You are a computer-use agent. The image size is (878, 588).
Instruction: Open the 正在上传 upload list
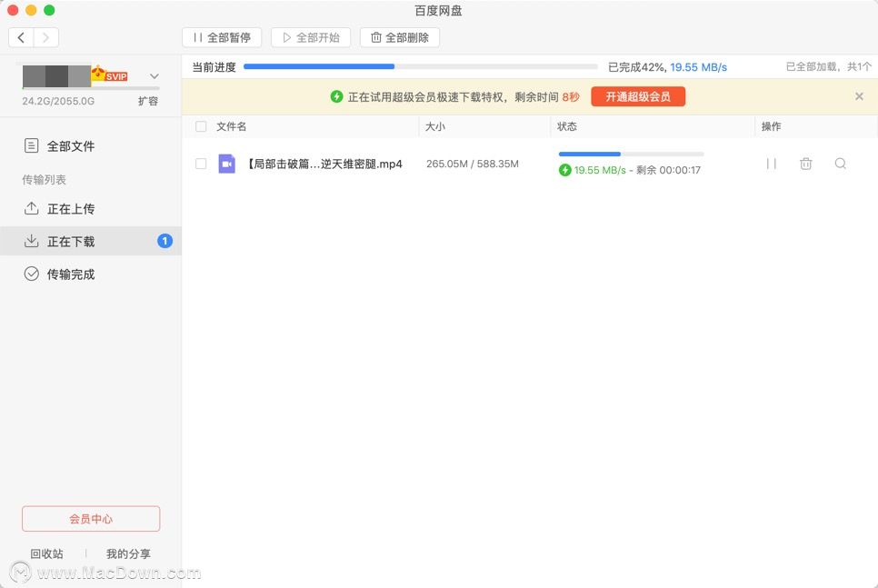pos(91,209)
